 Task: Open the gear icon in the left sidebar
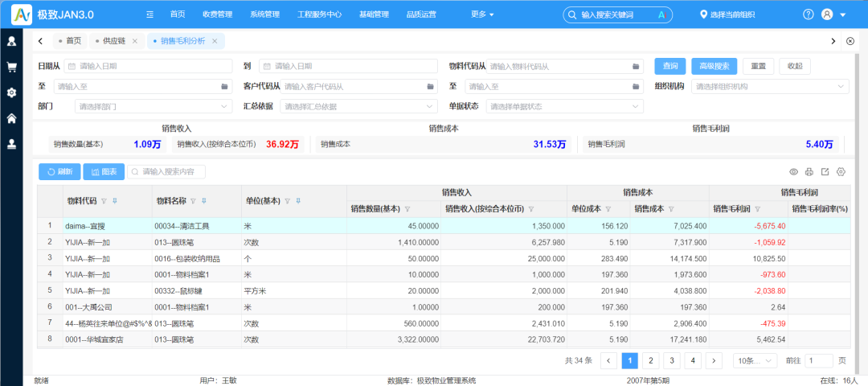(11, 92)
